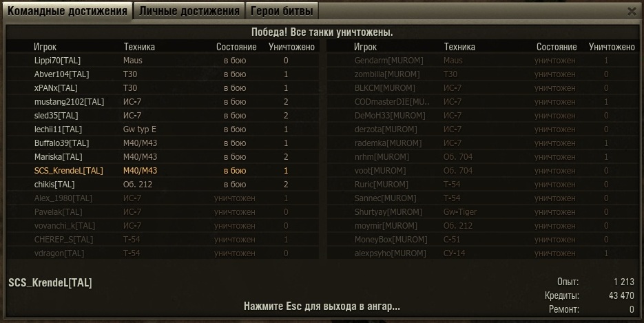The width and height of the screenshot is (644, 323).
Task: Click left Уничтожено column header
Action: pos(291,47)
